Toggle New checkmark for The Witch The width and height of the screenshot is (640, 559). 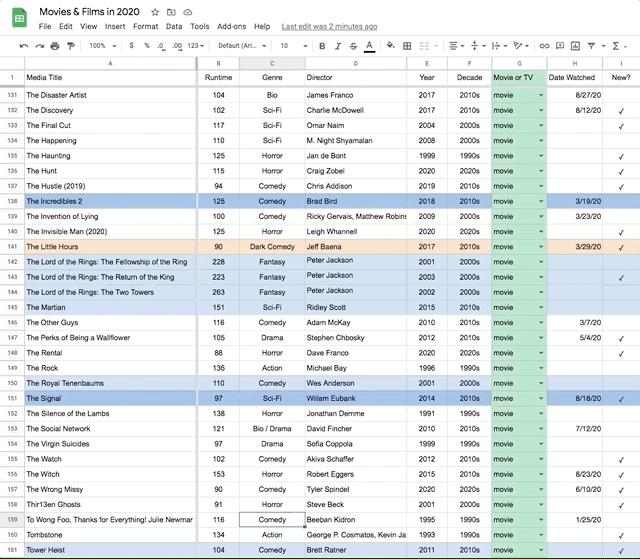pyautogui.click(x=621, y=475)
